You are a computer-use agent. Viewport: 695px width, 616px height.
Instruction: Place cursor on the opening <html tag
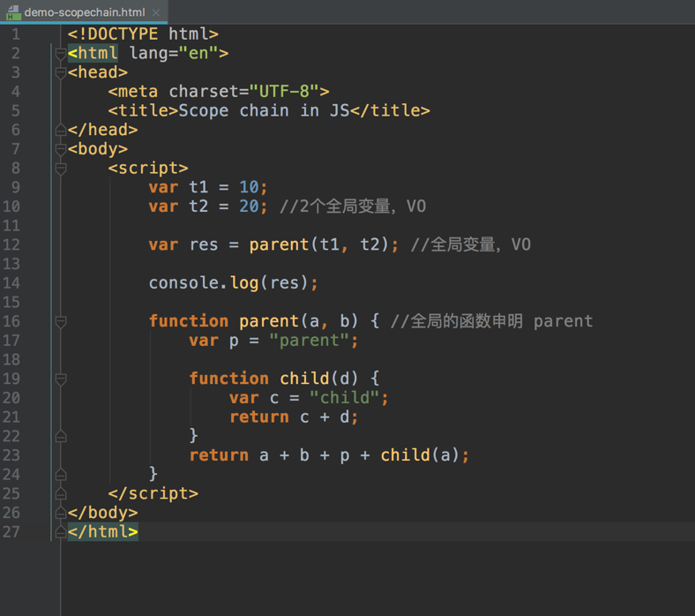93,53
